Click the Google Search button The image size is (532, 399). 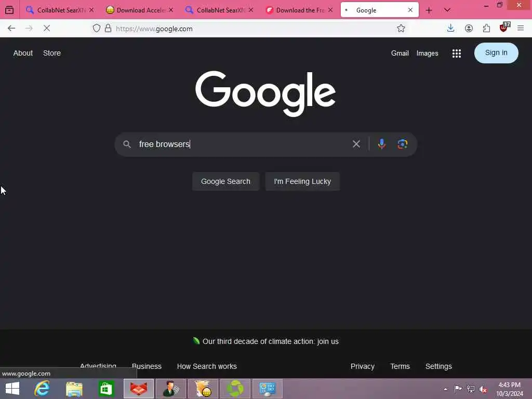click(x=225, y=181)
